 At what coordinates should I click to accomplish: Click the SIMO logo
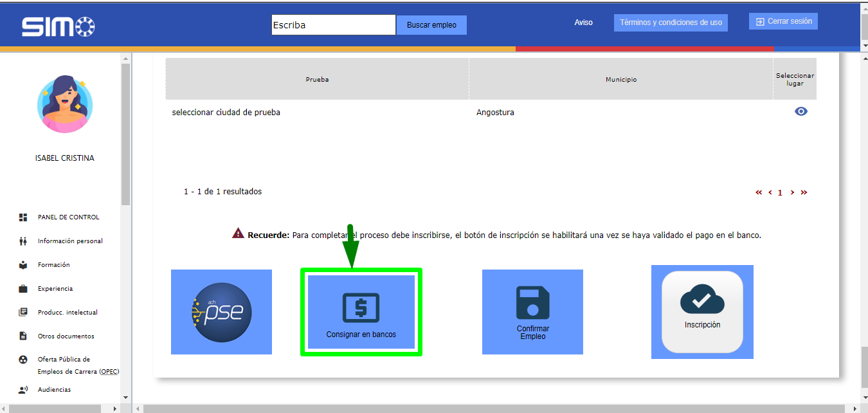tap(59, 26)
